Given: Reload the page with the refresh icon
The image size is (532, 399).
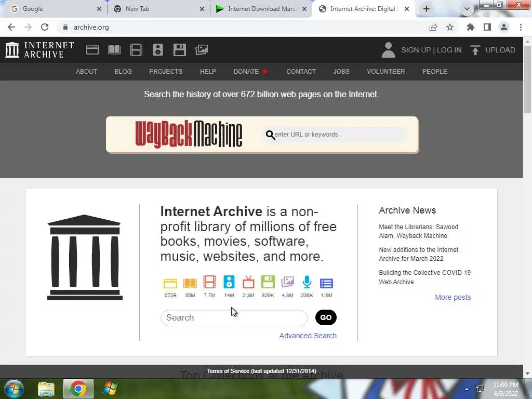Looking at the screenshot, I should 45,27.
